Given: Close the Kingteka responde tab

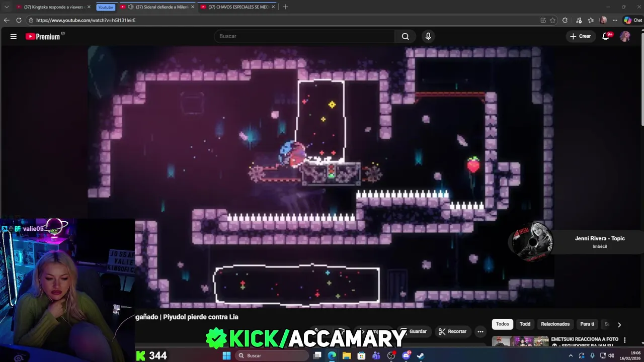Looking at the screenshot, I should [89, 7].
